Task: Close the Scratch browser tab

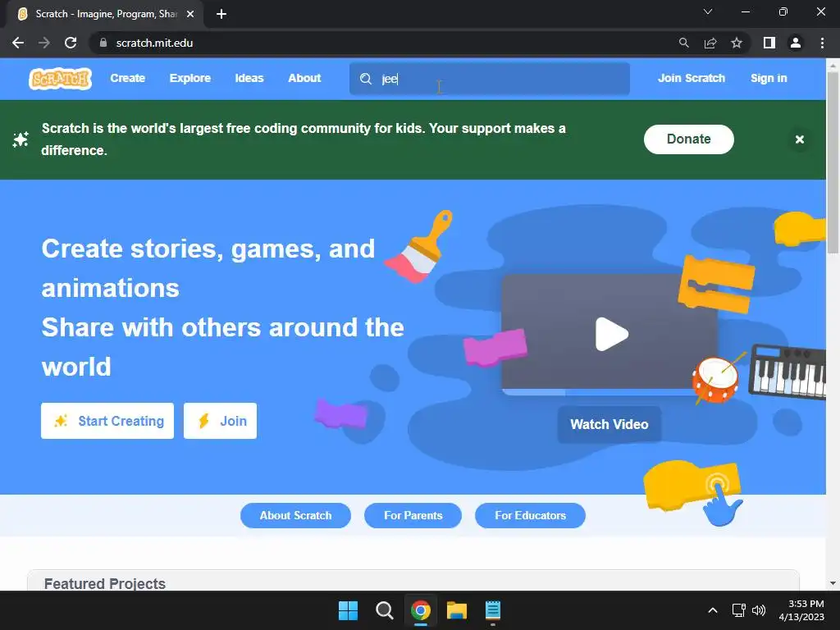Action: tap(190, 14)
